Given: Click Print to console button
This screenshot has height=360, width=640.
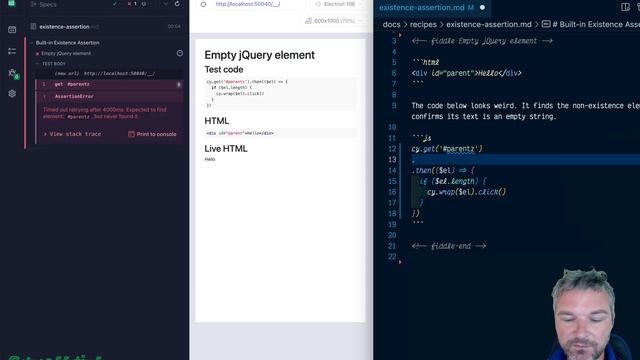Looking at the screenshot, I should click(x=152, y=134).
